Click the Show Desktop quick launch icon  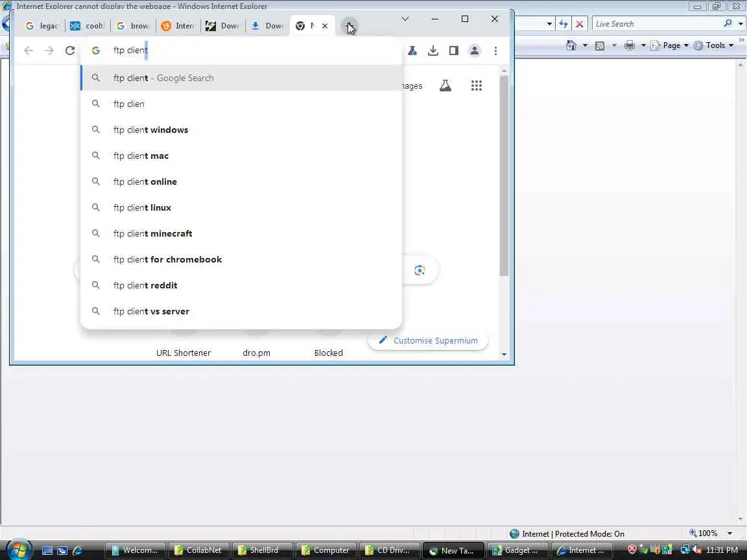pos(47,550)
